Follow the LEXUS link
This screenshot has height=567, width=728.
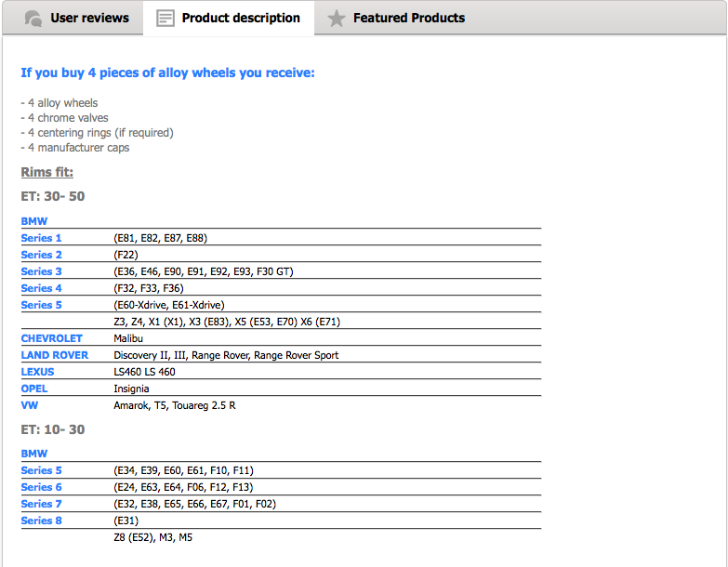37,372
